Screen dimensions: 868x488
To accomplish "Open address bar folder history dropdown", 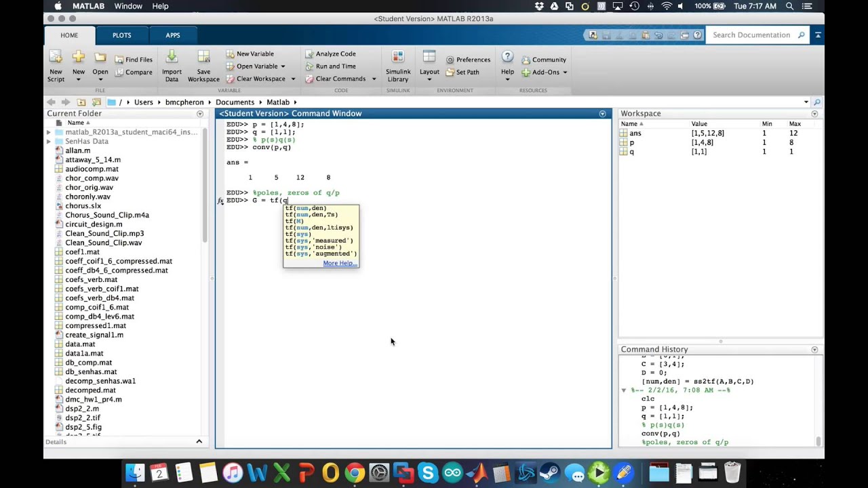I will pos(806,102).
